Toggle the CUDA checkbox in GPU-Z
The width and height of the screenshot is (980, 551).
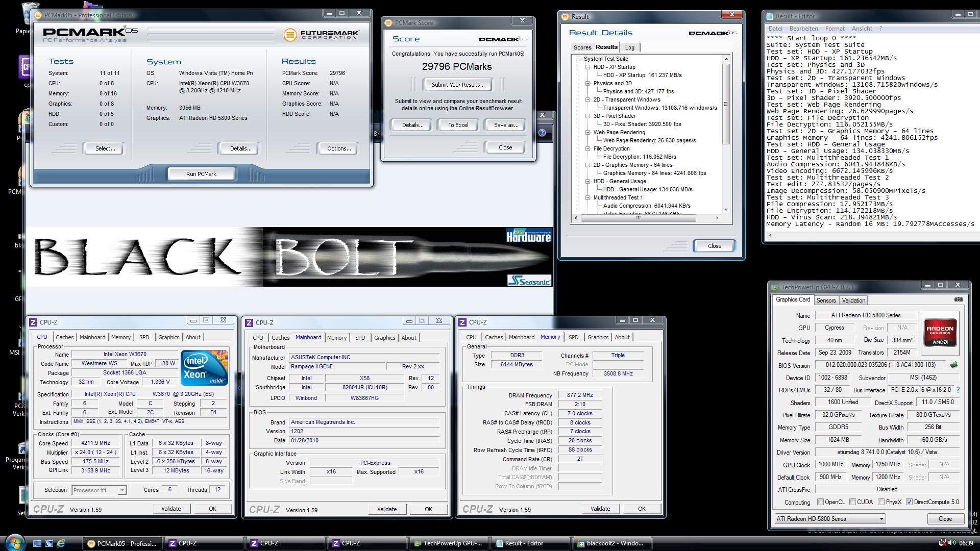tap(852, 502)
